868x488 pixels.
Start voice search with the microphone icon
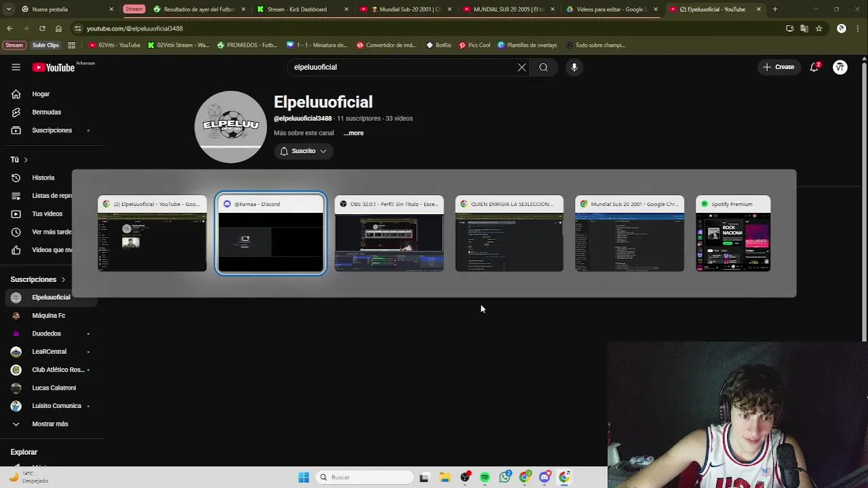click(x=574, y=67)
